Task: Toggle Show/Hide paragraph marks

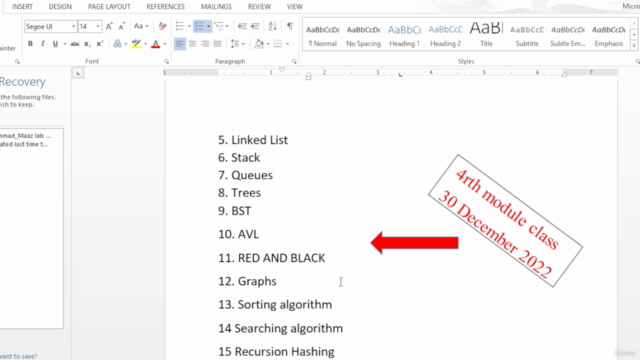Action: click(289, 26)
